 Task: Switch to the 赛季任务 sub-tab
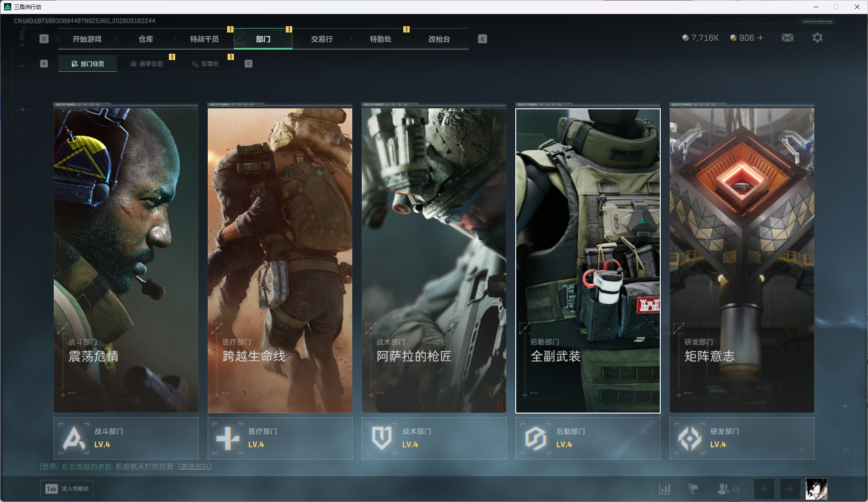pos(146,64)
